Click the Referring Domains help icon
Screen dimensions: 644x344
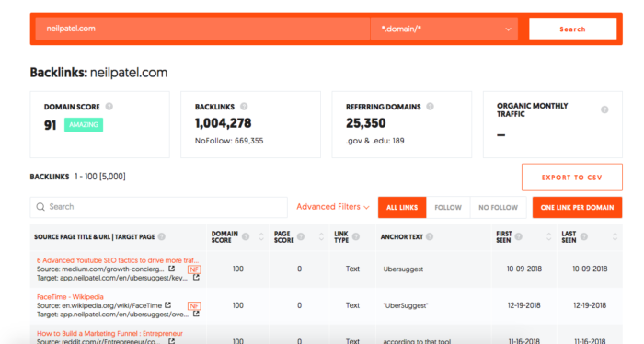point(430,107)
